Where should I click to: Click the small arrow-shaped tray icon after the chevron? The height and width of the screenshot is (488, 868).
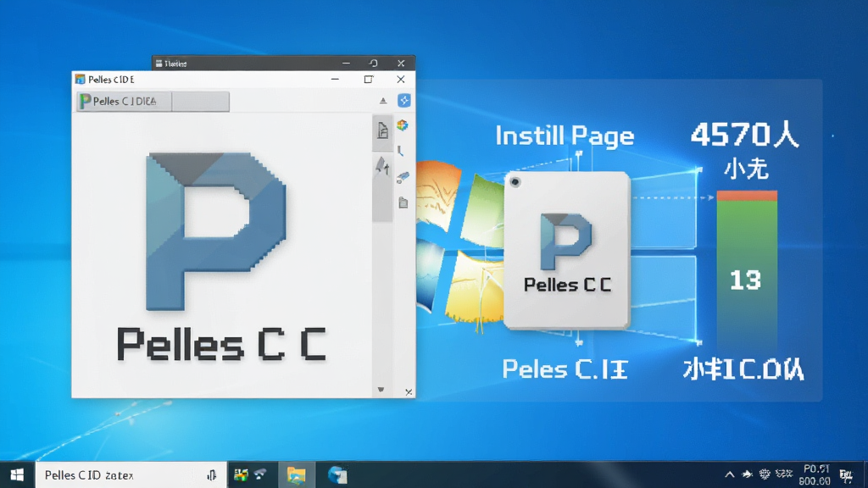(x=747, y=474)
